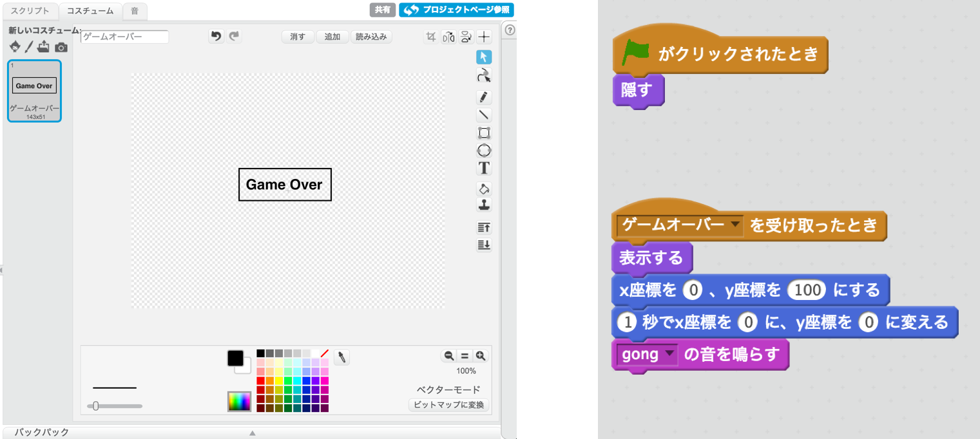Select the large black foreground color box
Image resolution: width=980 pixels, height=439 pixels.
(235, 358)
